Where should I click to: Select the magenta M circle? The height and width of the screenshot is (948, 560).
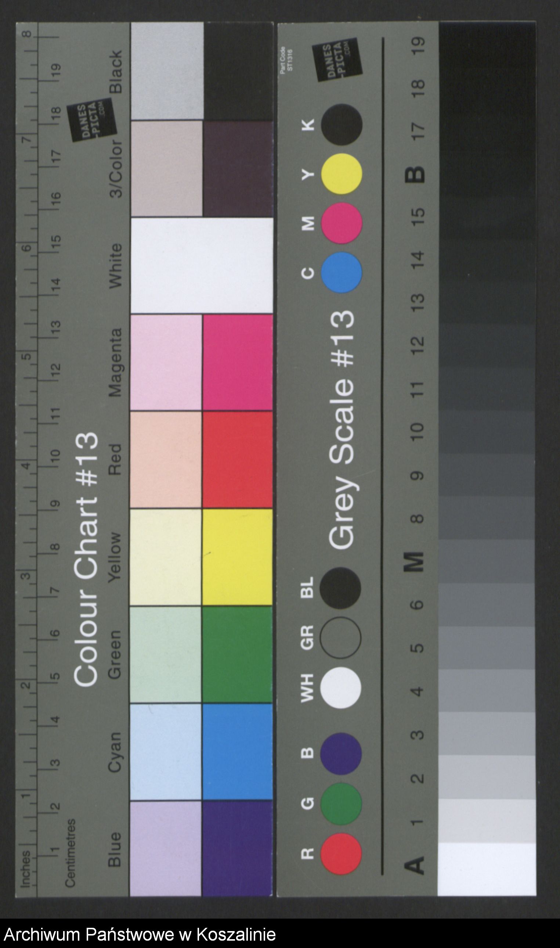342,223
